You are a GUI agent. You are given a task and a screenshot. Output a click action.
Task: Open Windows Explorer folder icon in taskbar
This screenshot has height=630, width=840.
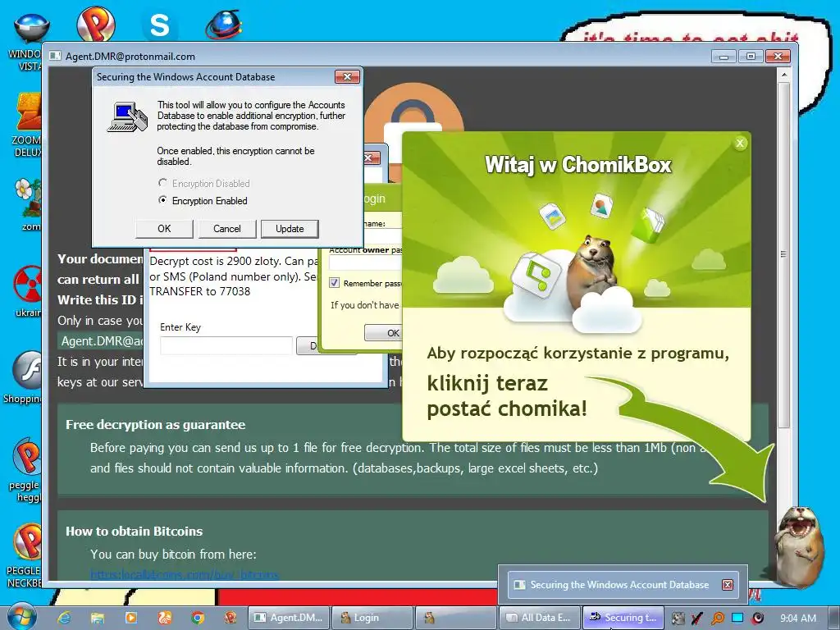click(97, 618)
